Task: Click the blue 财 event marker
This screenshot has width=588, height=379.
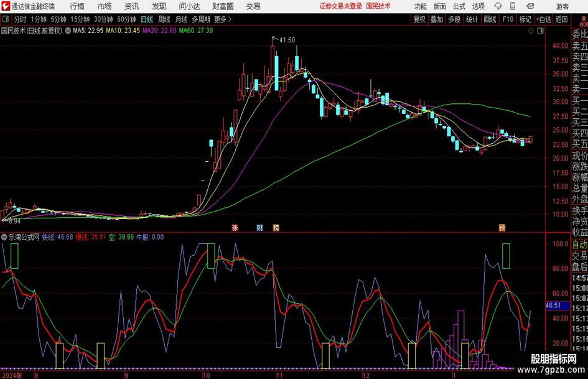Action: tap(259, 227)
